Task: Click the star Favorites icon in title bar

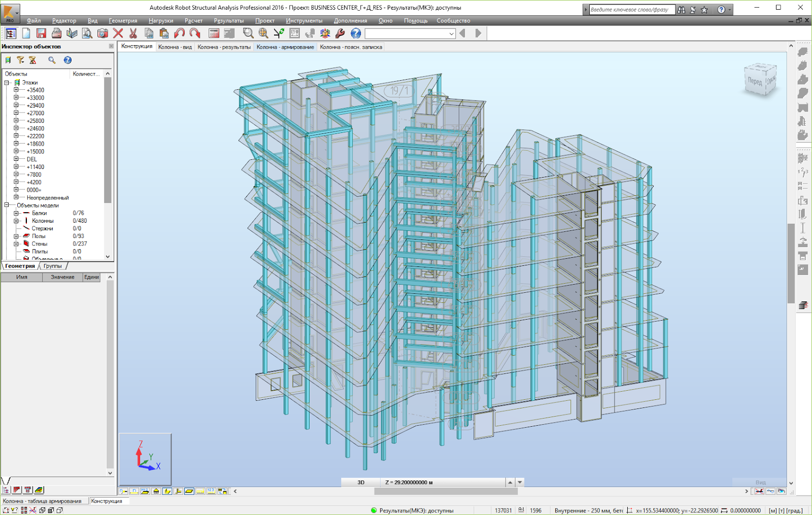Action: [704, 10]
